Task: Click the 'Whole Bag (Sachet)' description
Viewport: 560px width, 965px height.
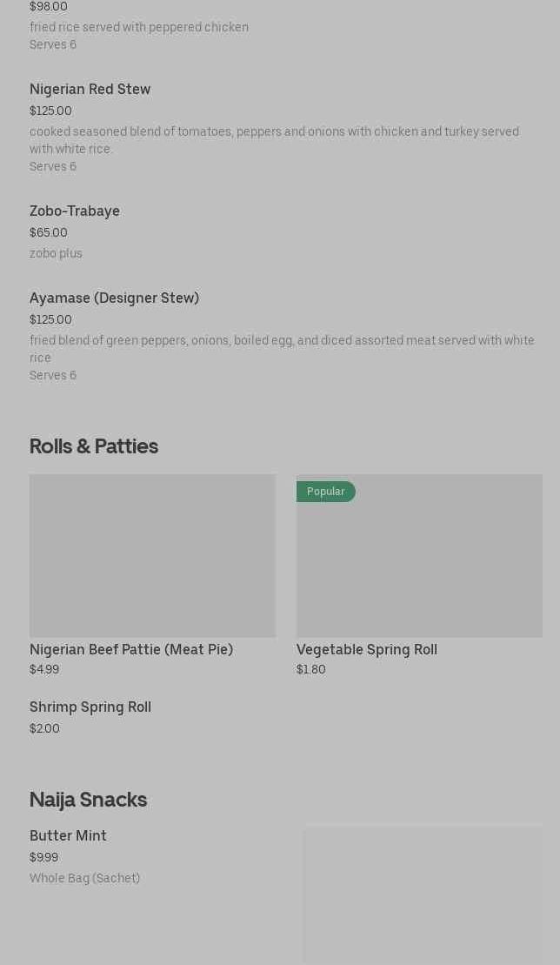Action: click(84, 878)
